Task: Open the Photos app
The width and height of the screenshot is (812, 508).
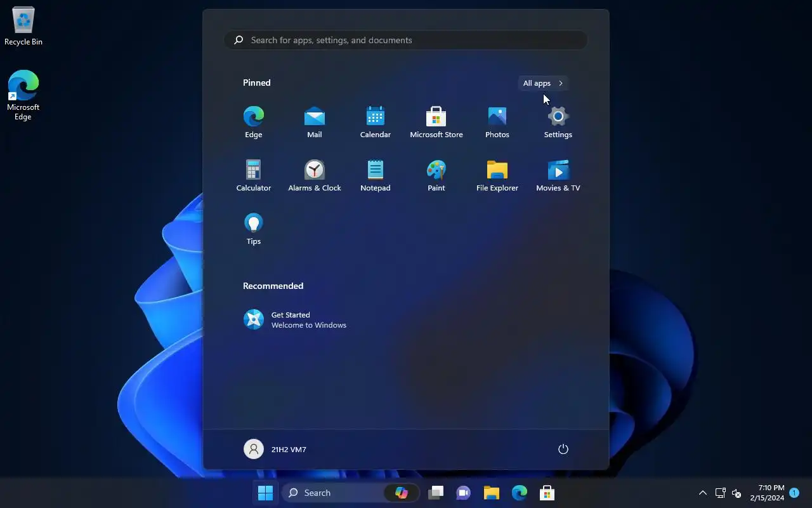Action: (497, 123)
